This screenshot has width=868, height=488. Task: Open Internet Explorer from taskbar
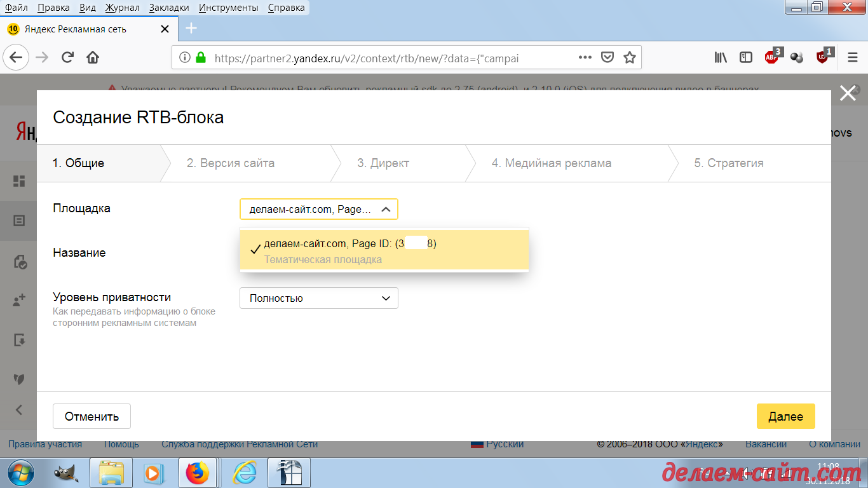pos(244,473)
